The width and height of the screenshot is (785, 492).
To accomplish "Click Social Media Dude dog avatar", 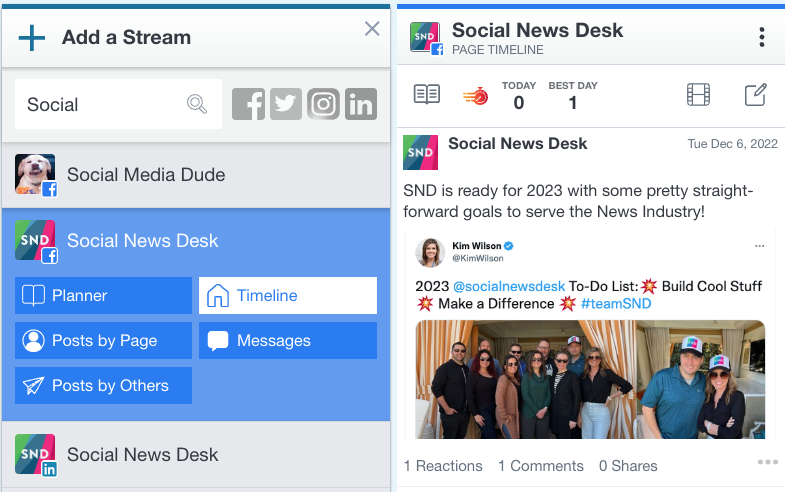I will pos(35,174).
